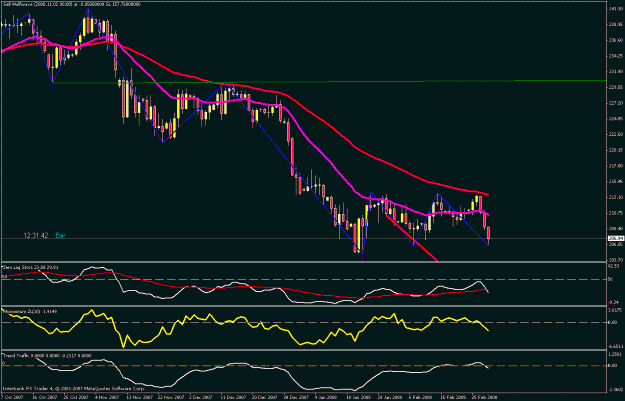Click the 13 Nov 2007 date label
Screen dimensions: 625x401
(x=139, y=397)
